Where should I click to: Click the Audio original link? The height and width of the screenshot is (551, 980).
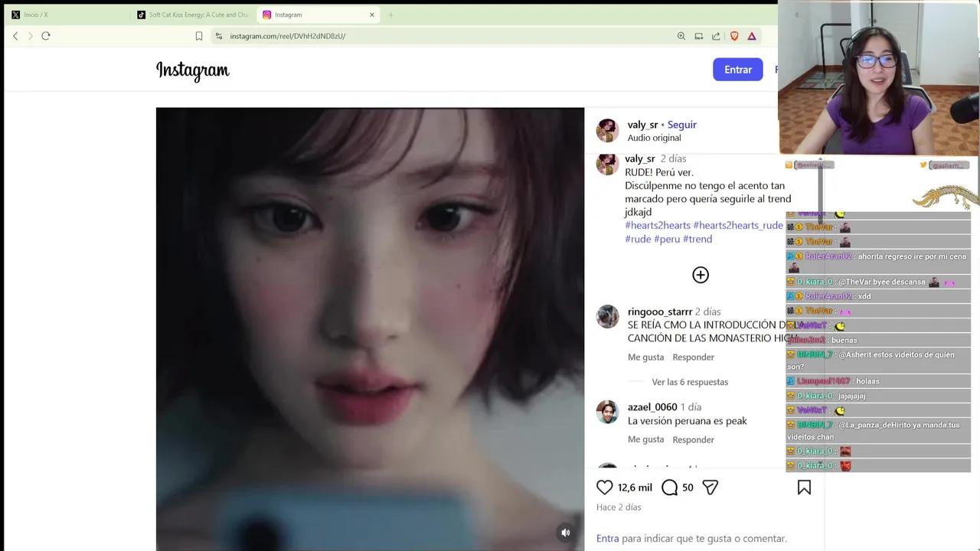(x=654, y=138)
